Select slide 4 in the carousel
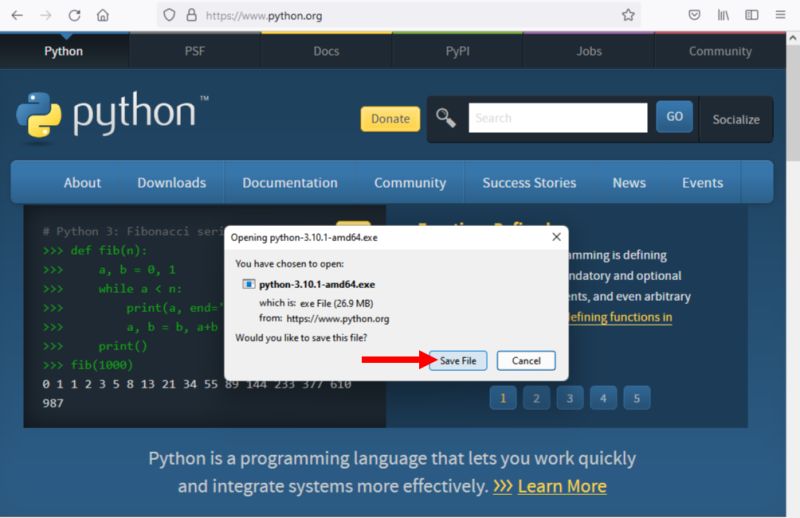 coord(603,398)
